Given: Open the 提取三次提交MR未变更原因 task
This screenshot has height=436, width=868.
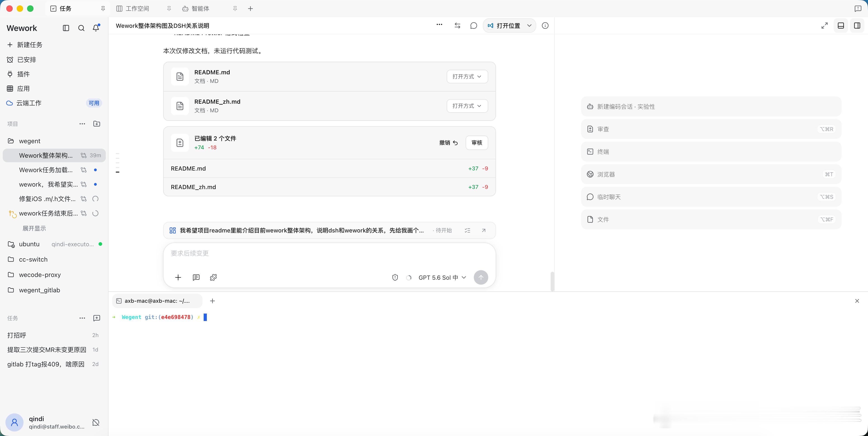Looking at the screenshot, I should pyautogui.click(x=54, y=350).
